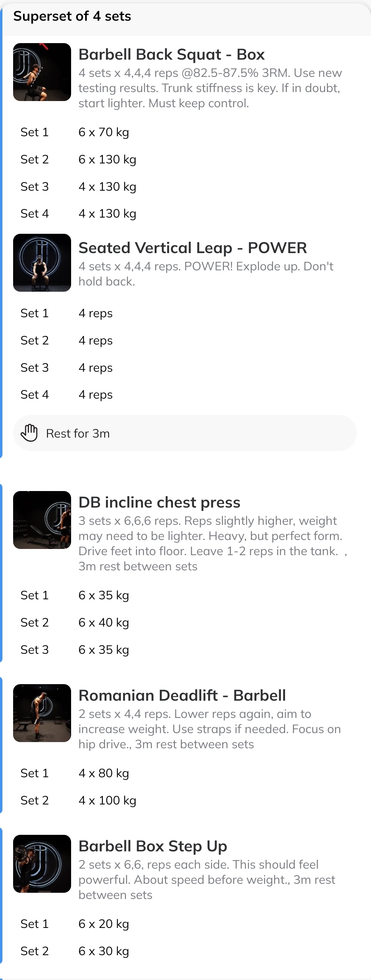Open the 'Barbell Box Step Up' title
This screenshot has width=371, height=980.
pos(152,846)
